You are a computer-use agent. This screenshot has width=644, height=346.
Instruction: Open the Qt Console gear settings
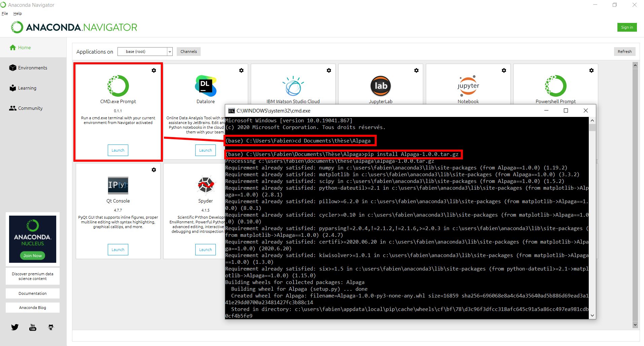[x=154, y=170]
